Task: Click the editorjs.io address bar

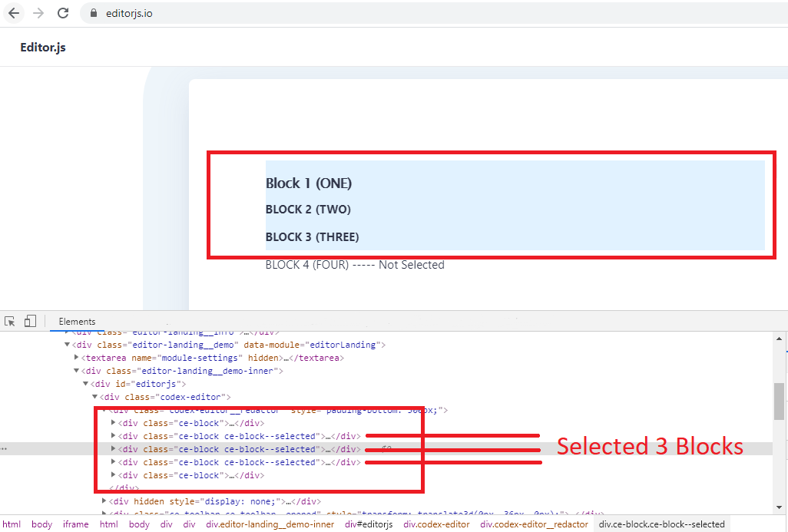Action: 432,13
